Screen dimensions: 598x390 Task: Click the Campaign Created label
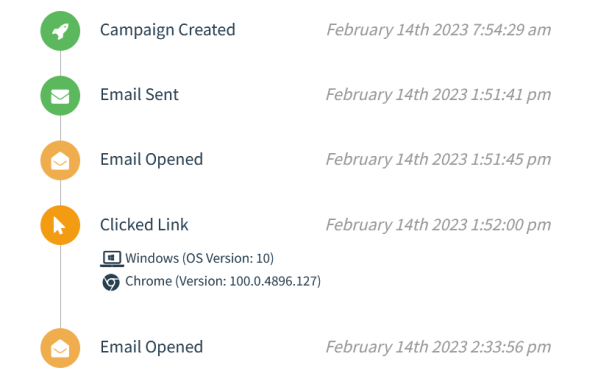coord(167,30)
